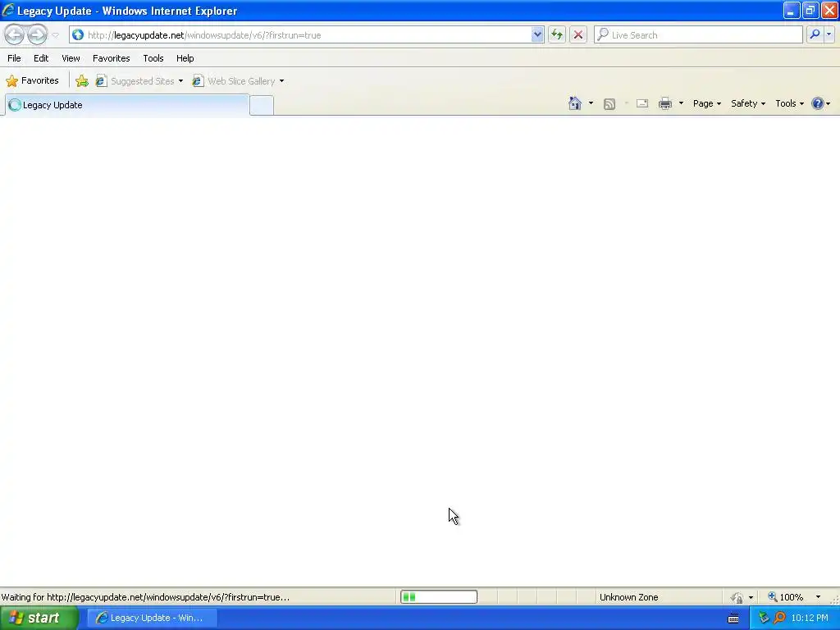Screen dimensions: 840x630
Task: Open a new blank tab
Action: [262, 105]
